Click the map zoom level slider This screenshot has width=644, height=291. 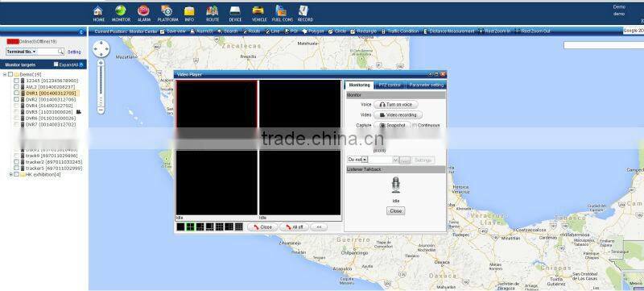pyautogui.click(x=101, y=86)
